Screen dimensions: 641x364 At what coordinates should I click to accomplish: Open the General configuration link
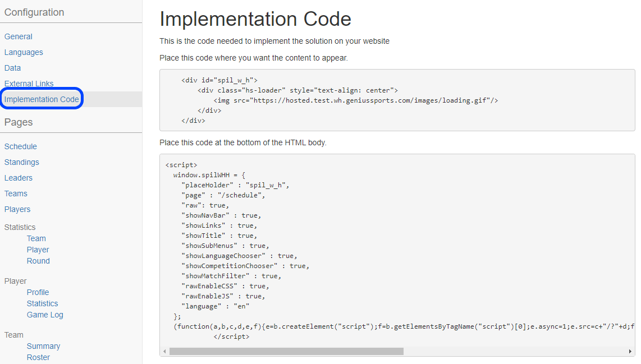(x=19, y=37)
